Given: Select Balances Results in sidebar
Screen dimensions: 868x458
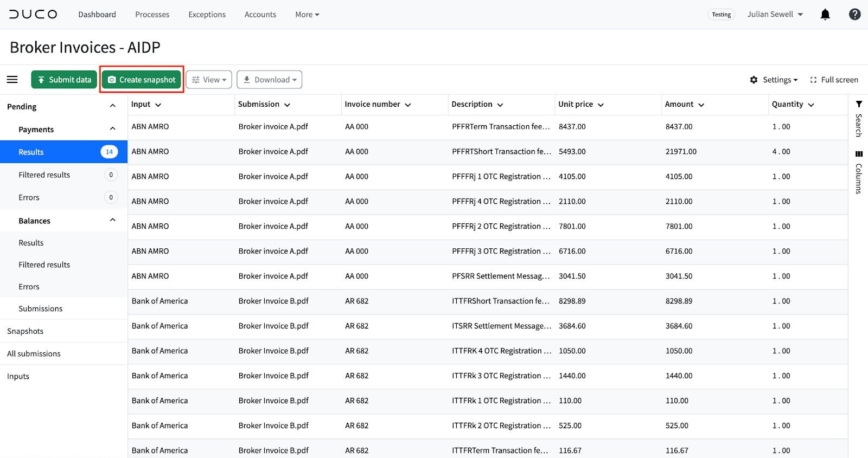Looking at the screenshot, I should click(63, 243).
